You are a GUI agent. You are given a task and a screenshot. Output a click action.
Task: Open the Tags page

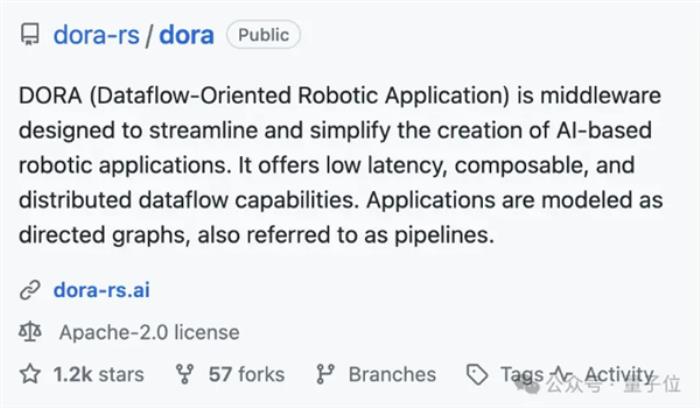(522, 374)
